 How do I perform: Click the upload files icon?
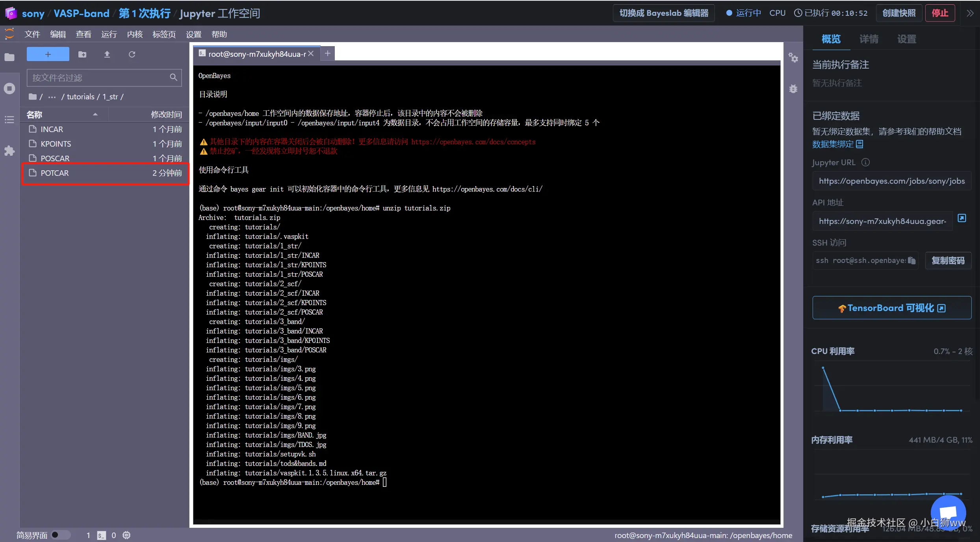pos(107,54)
